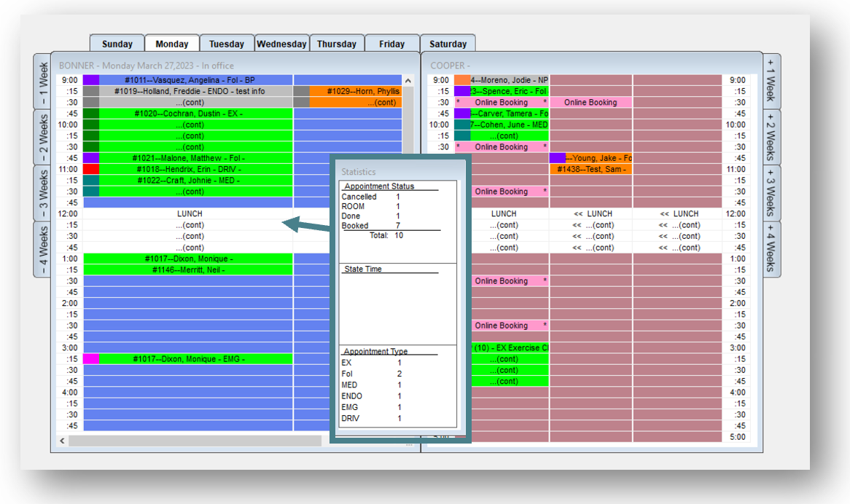The width and height of the screenshot is (850, 504).
Task: Go back one week with '- 1 Week' tab
Action: pos(42,82)
